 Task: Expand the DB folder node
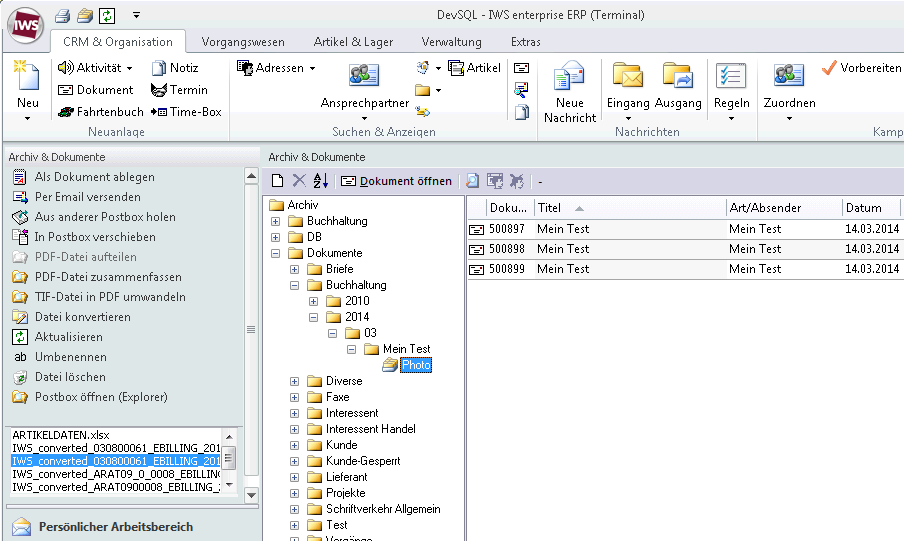[276, 238]
